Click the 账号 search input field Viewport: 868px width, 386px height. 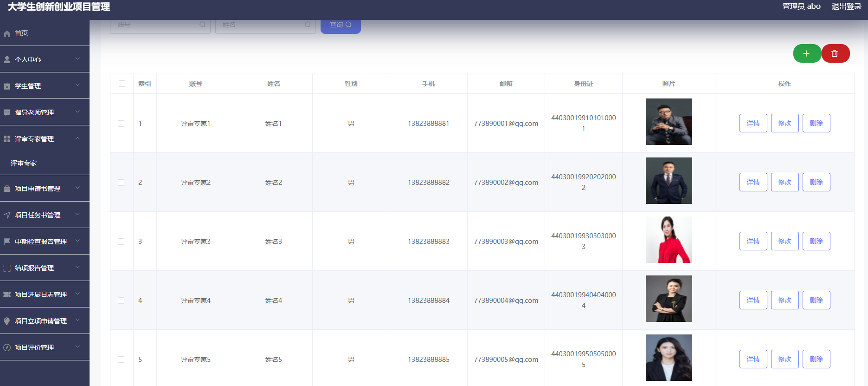pyautogui.click(x=160, y=26)
